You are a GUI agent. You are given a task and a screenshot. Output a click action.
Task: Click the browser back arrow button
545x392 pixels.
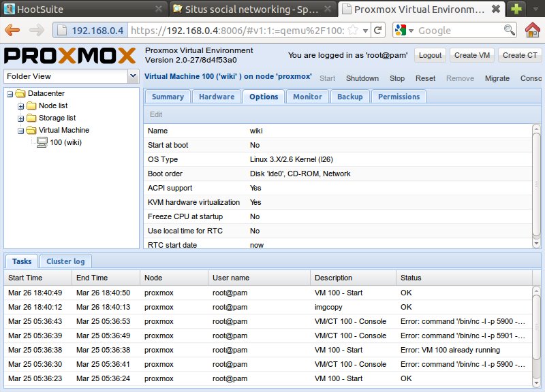(x=13, y=31)
